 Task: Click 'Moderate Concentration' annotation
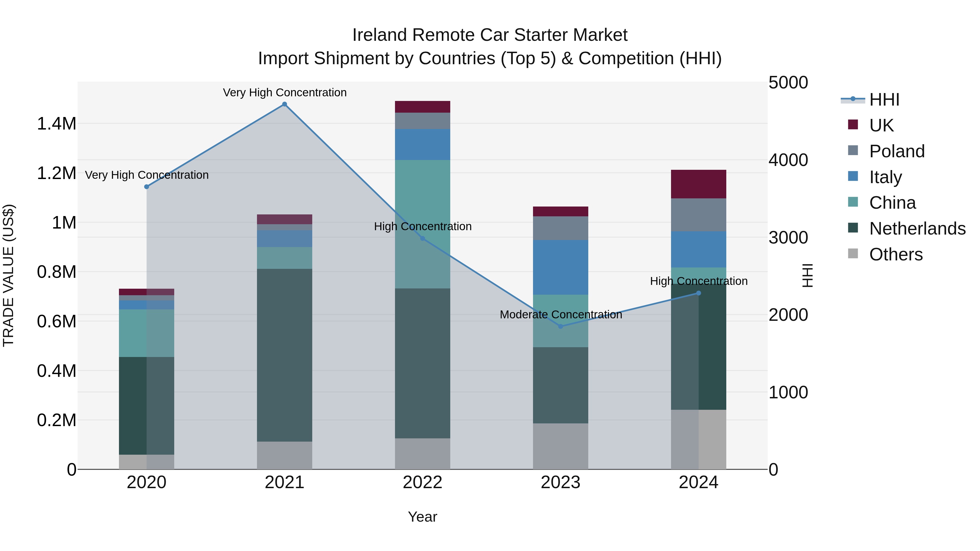[561, 315]
